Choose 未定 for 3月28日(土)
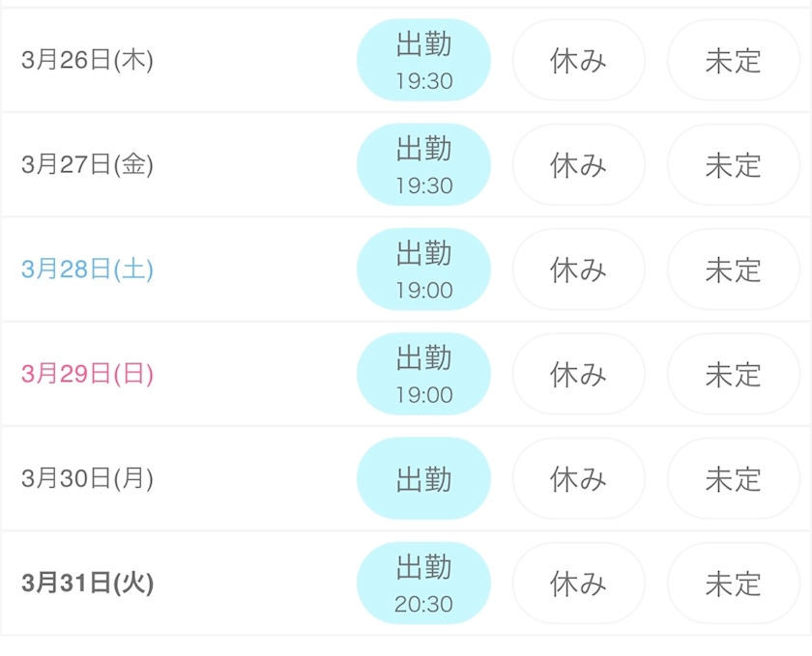Image resolution: width=812 pixels, height=656 pixels. point(733,269)
